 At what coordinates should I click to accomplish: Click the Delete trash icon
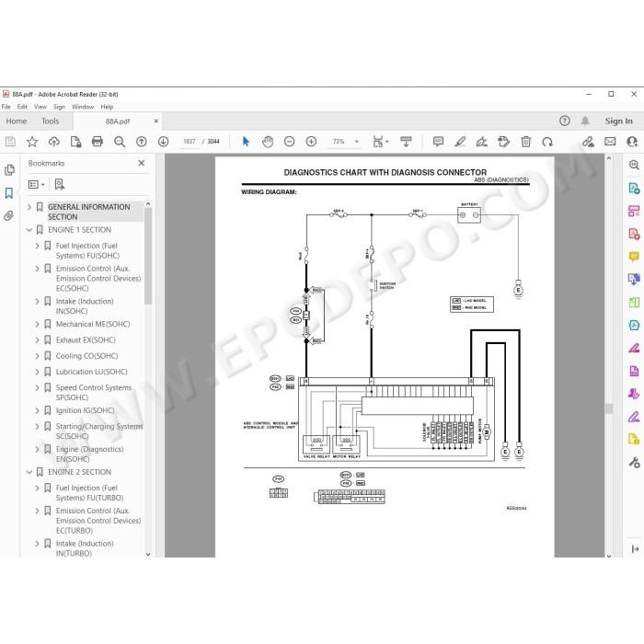[525, 142]
